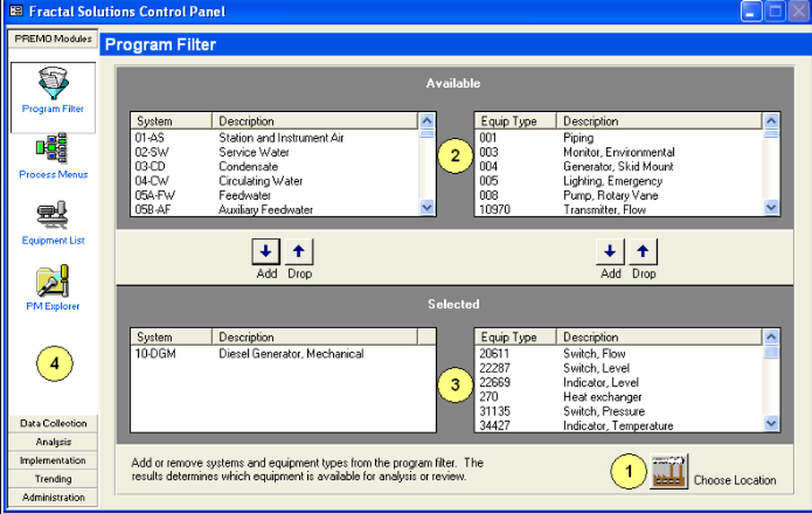Minimize the Fractal Solutions Control Panel window
The width and height of the screenshot is (812, 514).
tap(751, 11)
